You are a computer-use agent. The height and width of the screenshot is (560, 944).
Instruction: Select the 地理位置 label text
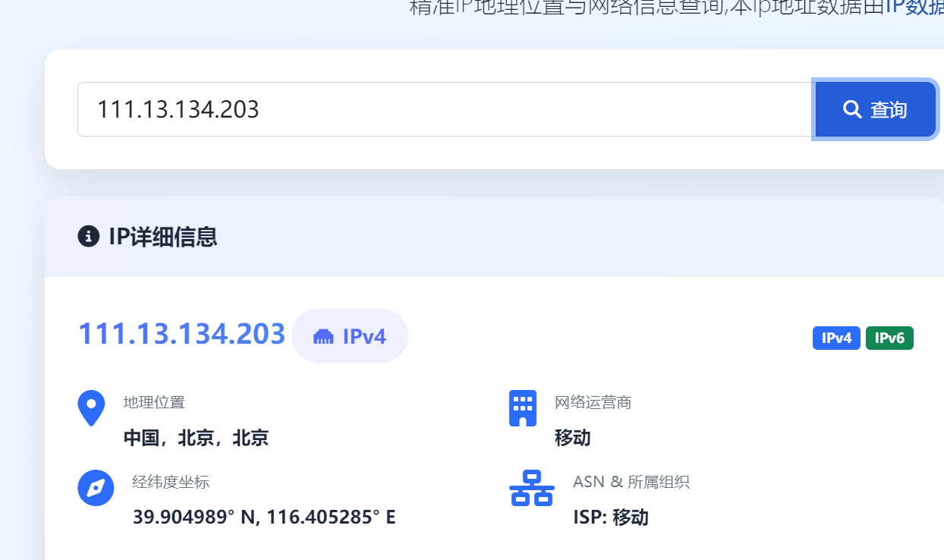(154, 402)
